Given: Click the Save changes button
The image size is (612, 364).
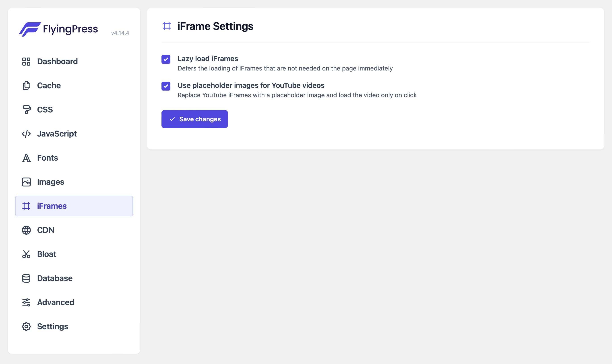Looking at the screenshot, I should (x=194, y=119).
